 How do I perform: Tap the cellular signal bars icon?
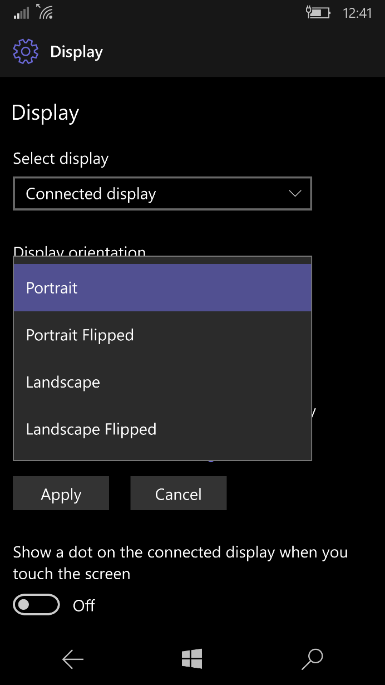[x=21, y=13]
